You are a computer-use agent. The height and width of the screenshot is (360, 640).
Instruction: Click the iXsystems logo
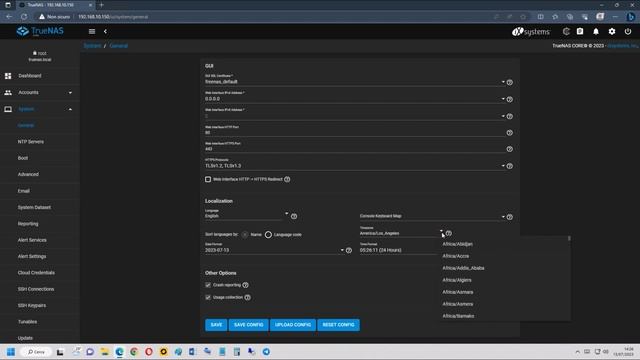pos(531,31)
